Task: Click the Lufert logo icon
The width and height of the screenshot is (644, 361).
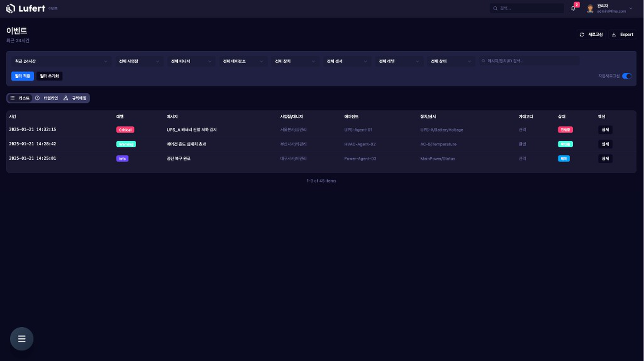Action: (x=10, y=8)
